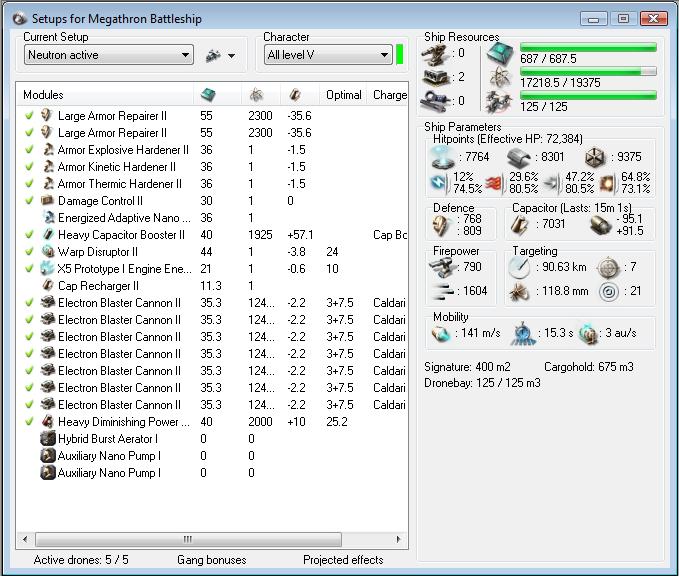Click the Powergrid column header icon
The width and height of the screenshot is (679, 576).
click(x=256, y=94)
